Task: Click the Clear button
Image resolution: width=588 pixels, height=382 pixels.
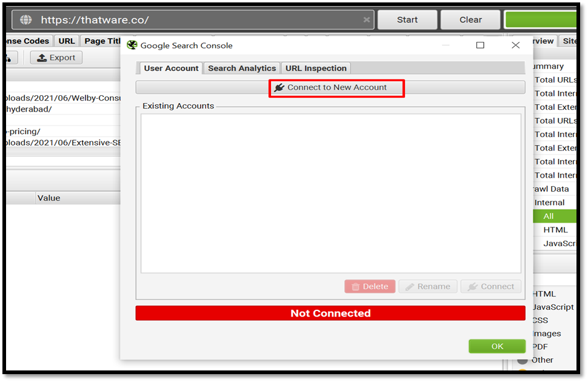Action: pos(470,19)
